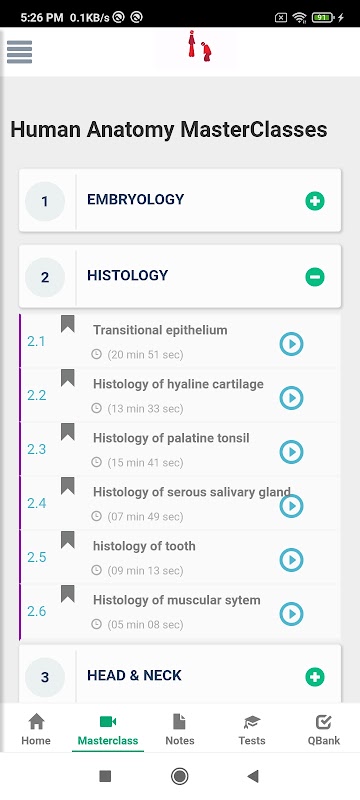Play the Transitional epithelium video
360x800 pixels.
point(292,344)
